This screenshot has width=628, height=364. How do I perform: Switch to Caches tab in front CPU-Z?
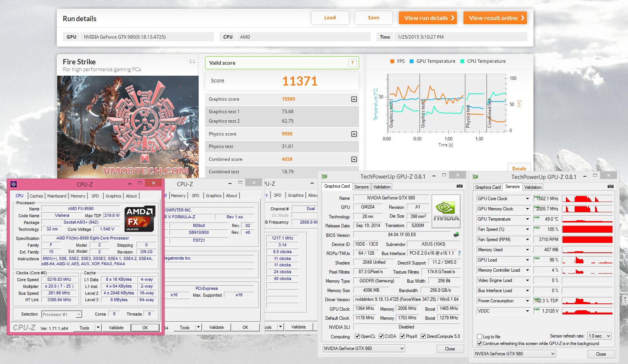click(36, 196)
